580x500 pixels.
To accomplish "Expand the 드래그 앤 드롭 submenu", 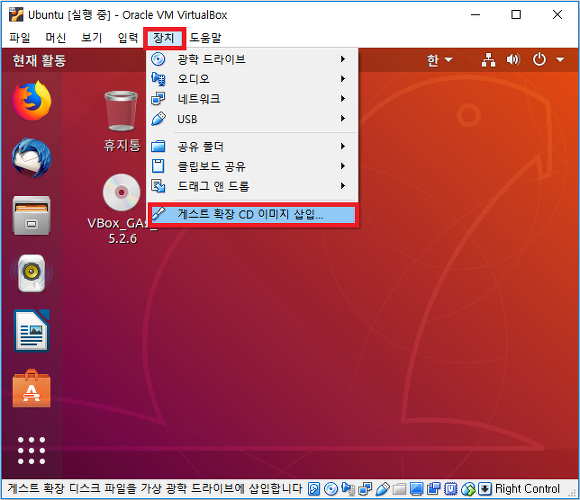I will click(252, 186).
